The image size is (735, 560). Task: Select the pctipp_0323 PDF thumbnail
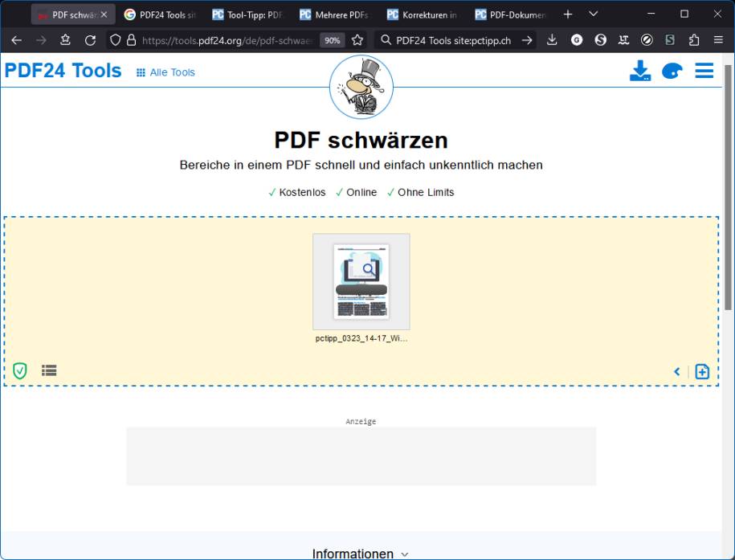coord(361,281)
